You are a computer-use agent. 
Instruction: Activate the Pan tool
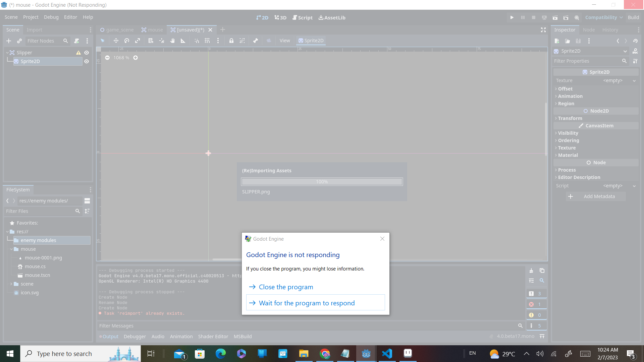pos(172,41)
